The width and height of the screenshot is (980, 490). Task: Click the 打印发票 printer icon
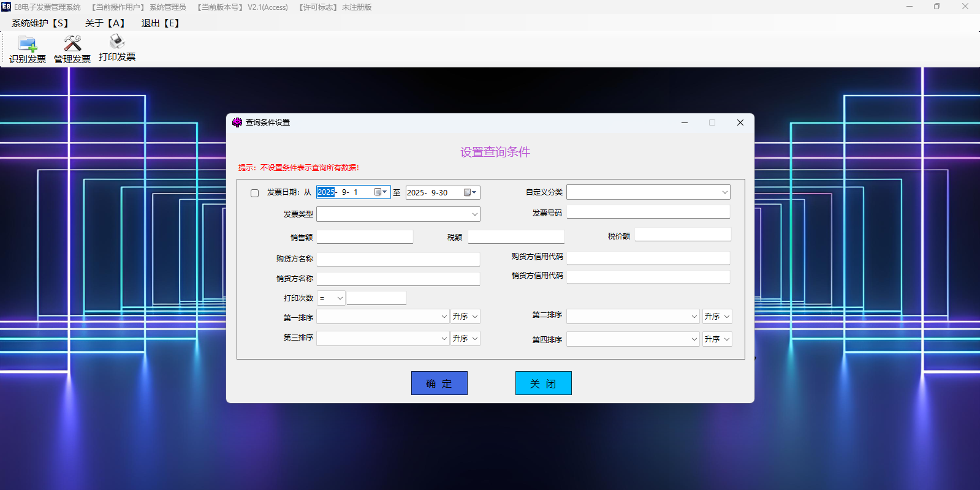pos(116,42)
